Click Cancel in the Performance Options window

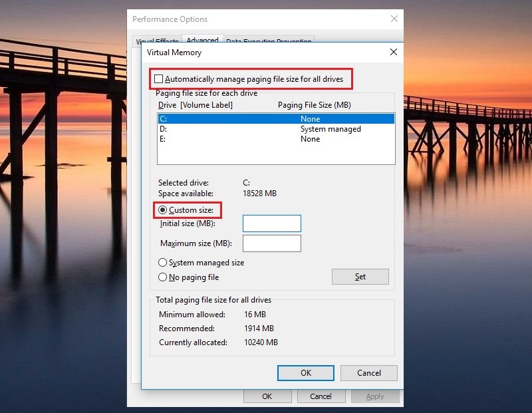[x=321, y=396]
